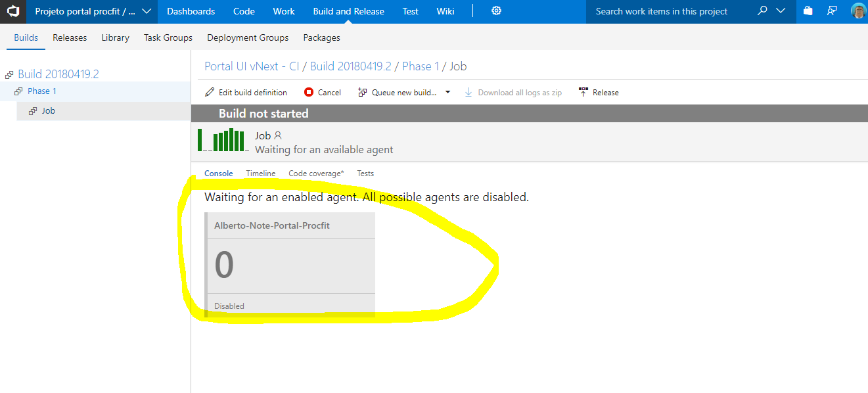Follow the Portal UI vNext - CI breadcrumb link
This screenshot has height=393, width=868.
click(253, 66)
